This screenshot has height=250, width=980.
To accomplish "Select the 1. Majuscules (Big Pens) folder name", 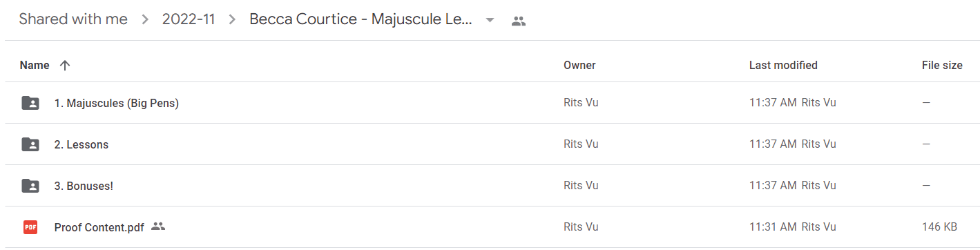I will pos(117,104).
